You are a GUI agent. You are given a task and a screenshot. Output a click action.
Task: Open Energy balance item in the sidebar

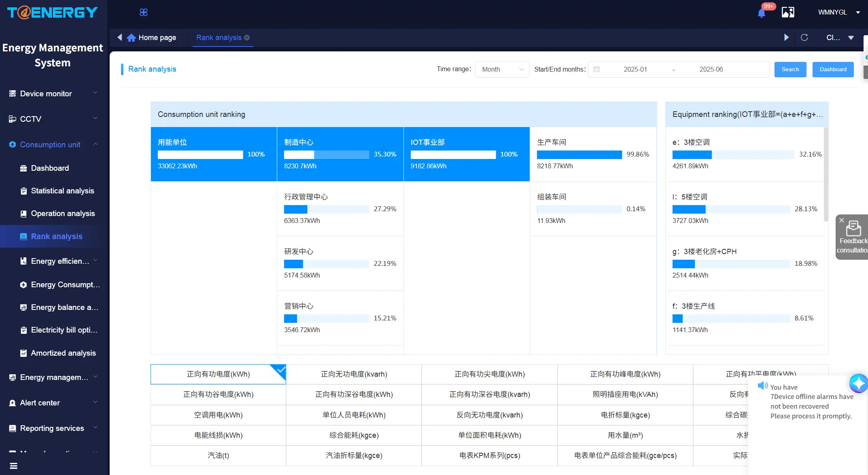(65, 307)
